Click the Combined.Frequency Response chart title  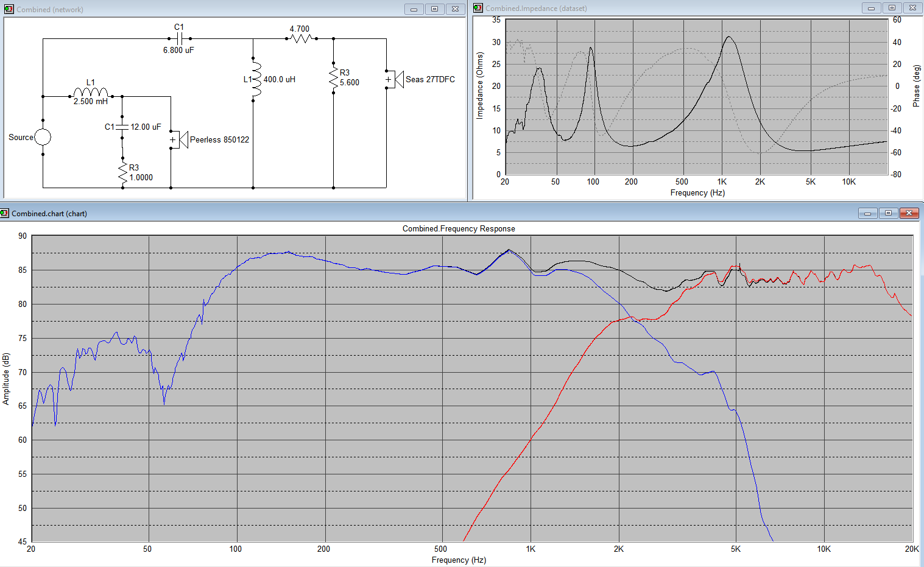(x=459, y=229)
